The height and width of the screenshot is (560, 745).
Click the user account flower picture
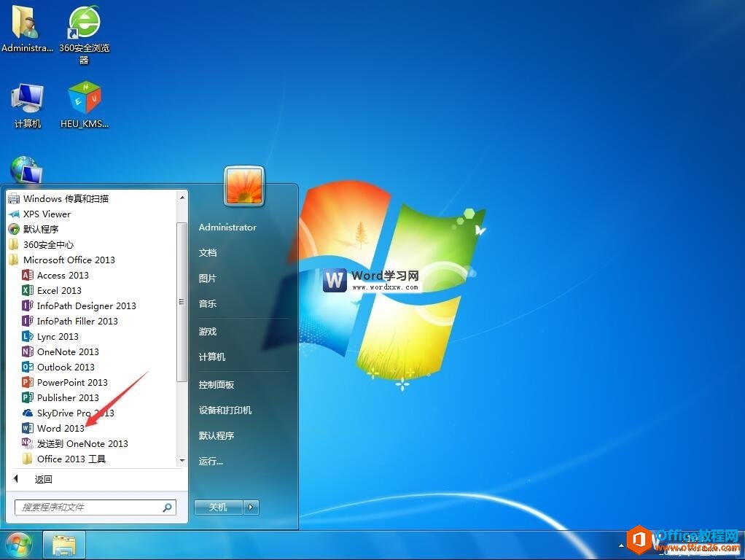[244, 187]
